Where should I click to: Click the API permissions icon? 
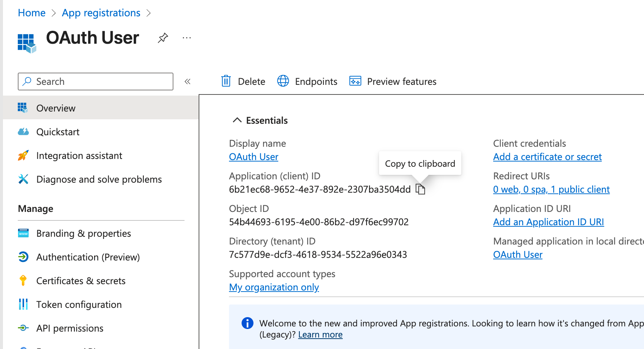(x=23, y=328)
